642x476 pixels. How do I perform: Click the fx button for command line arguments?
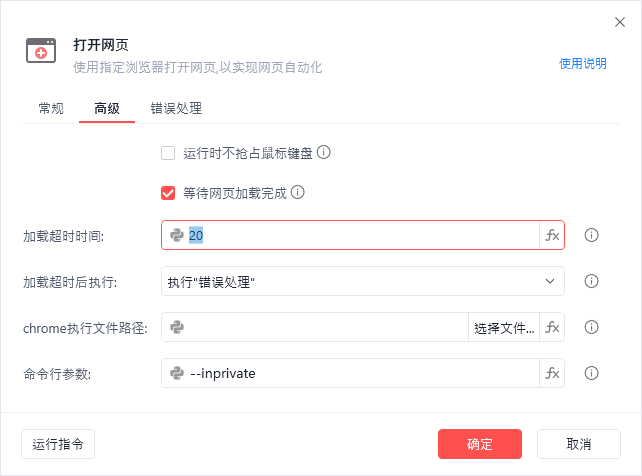point(552,373)
